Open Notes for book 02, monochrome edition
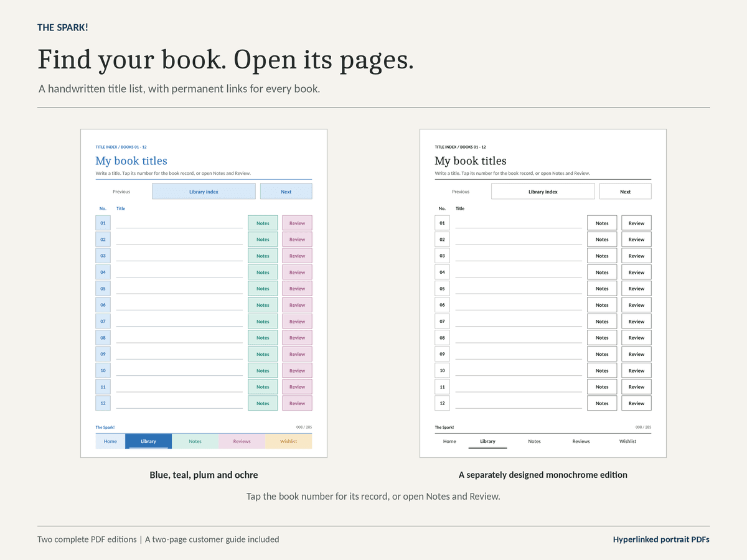This screenshot has height=560, width=747. pos(602,239)
